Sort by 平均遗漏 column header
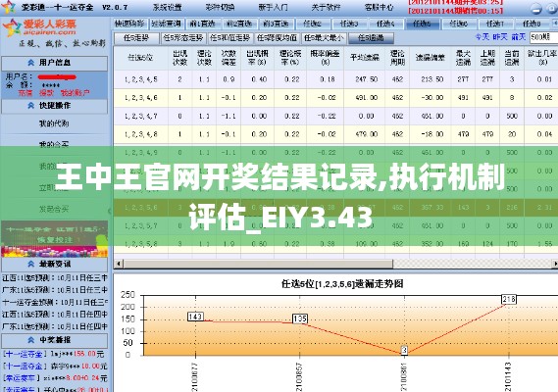Viewport: 558px width, 392px height. (x=365, y=58)
